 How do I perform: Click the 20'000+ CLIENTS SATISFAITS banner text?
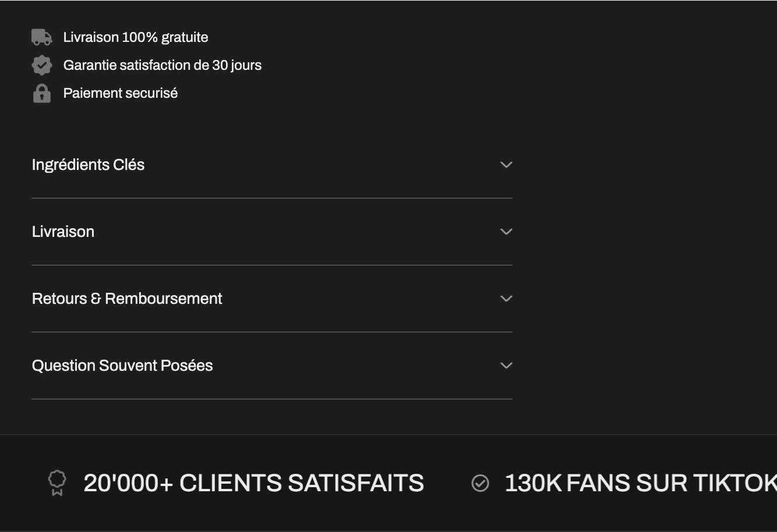coord(253,483)
